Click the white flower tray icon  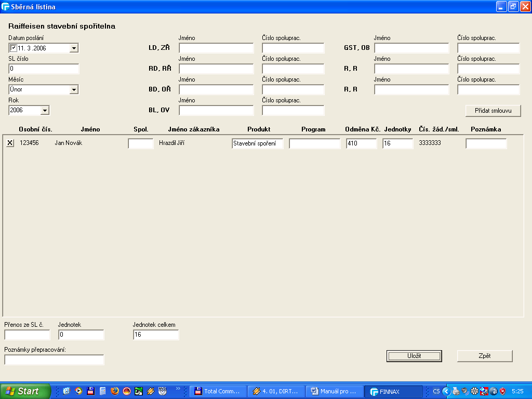pyautogui.click(x=474, y=391)
